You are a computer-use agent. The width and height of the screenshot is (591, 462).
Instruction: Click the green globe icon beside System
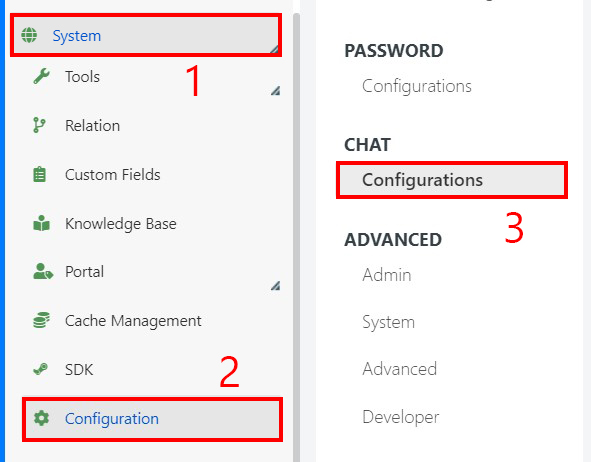29,35
